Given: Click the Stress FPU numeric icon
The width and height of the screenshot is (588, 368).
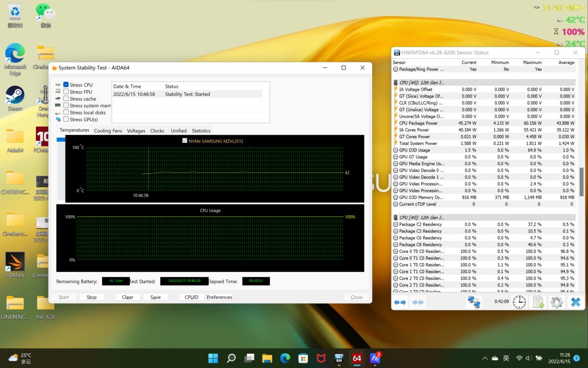Looking at the screenshot, I should (x=58, y=91).
